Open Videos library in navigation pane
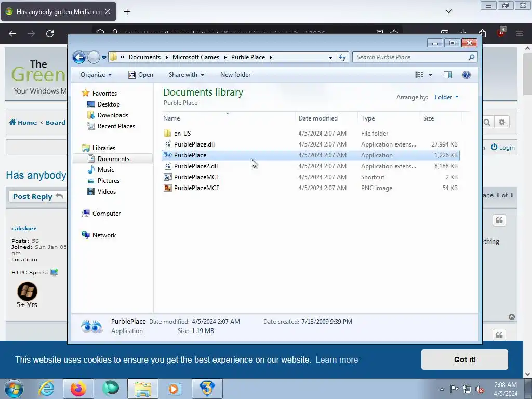The height and width of the screenshot is (399, 532). tap(107, 191)
